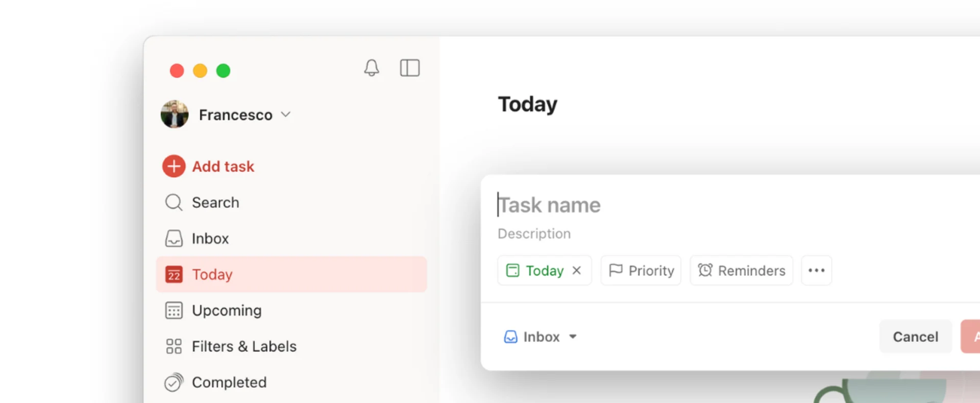This screenshot has height=403, width=980.
Task: Open Upcoming via its calendar icon
Action: click(174, 310)
